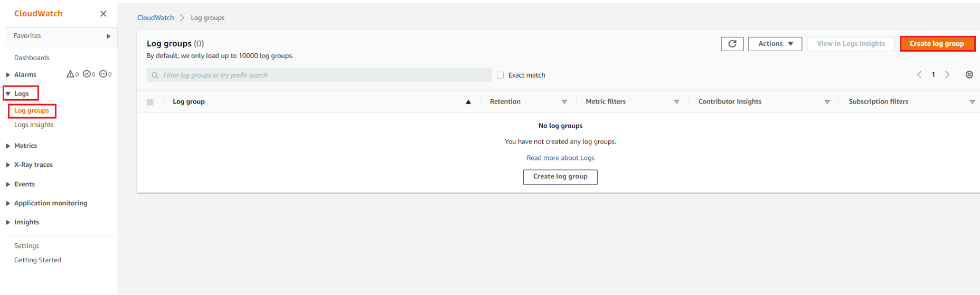This screenshot has width=980, height=295.
Task: Go to previous page arrow
Action: pos(919,75)
